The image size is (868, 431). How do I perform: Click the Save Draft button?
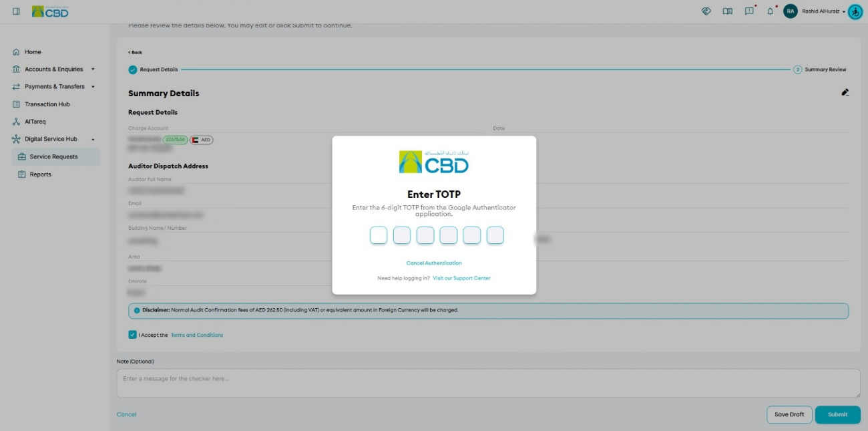coord(789,414)
